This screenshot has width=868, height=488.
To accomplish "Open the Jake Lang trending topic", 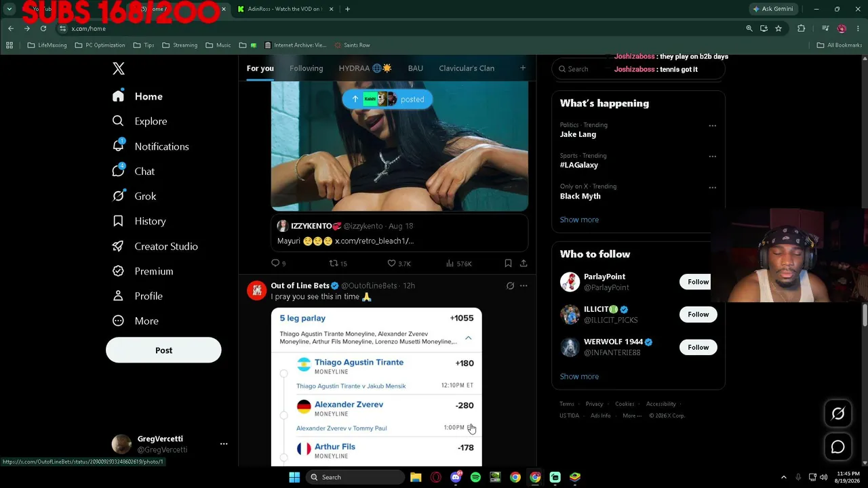I will point(578,134).
